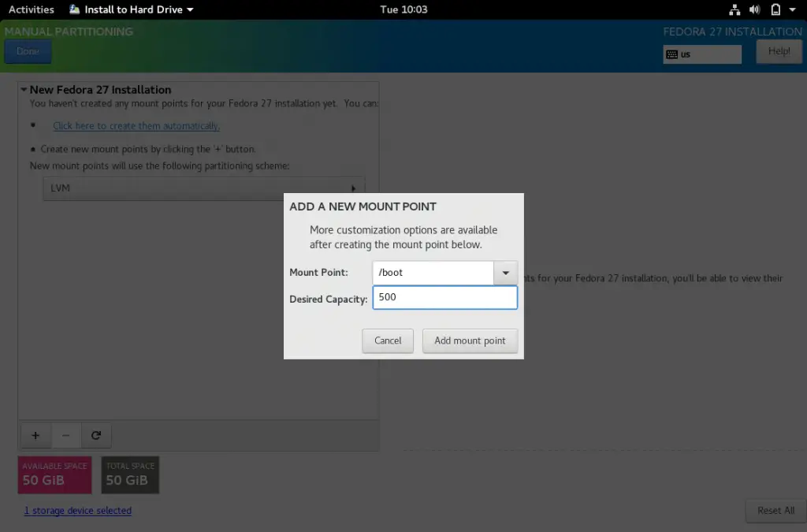Viewport: 807px width, 532px height.
Task: Open the Mount Point dropdown arrow
Action: click(x=505, y=273)
